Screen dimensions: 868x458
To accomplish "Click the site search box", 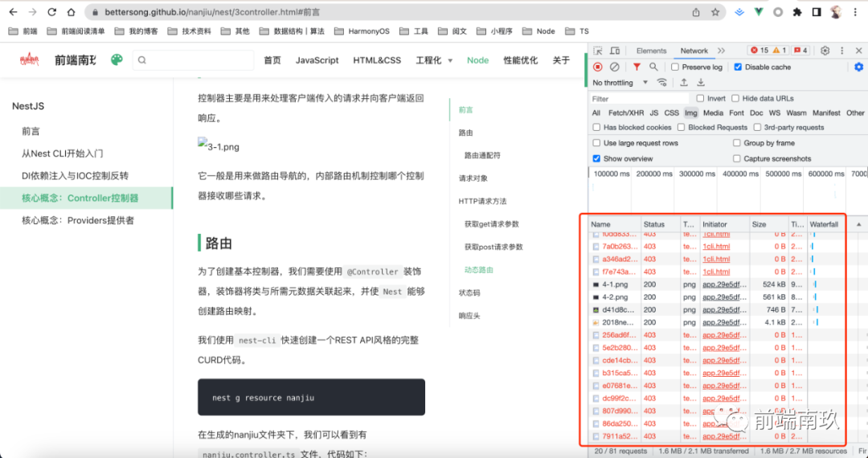I will click(x=193, y=59).
